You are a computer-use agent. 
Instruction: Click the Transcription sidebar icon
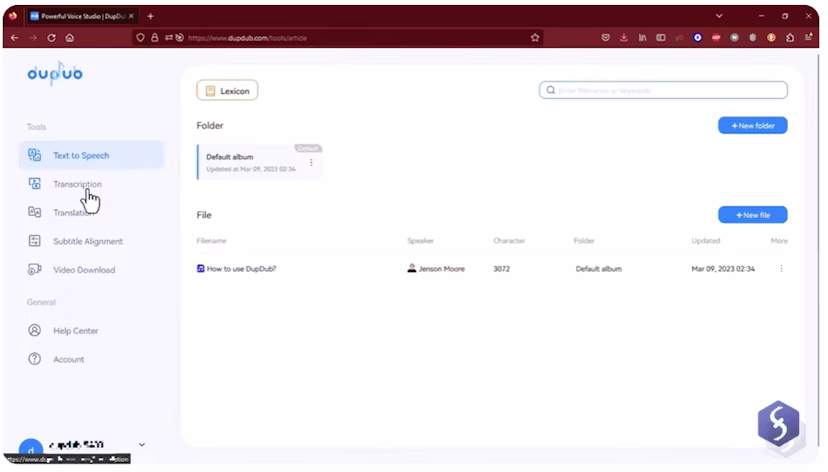click(34, 183)
